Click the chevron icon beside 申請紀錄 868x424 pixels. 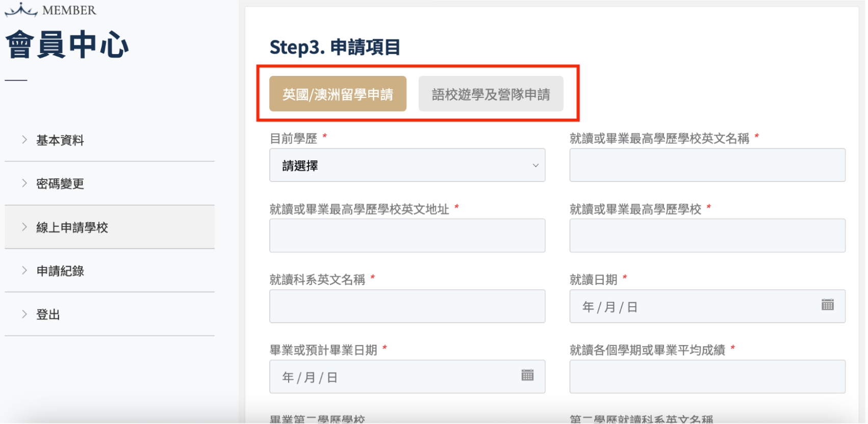coord(24,271)
